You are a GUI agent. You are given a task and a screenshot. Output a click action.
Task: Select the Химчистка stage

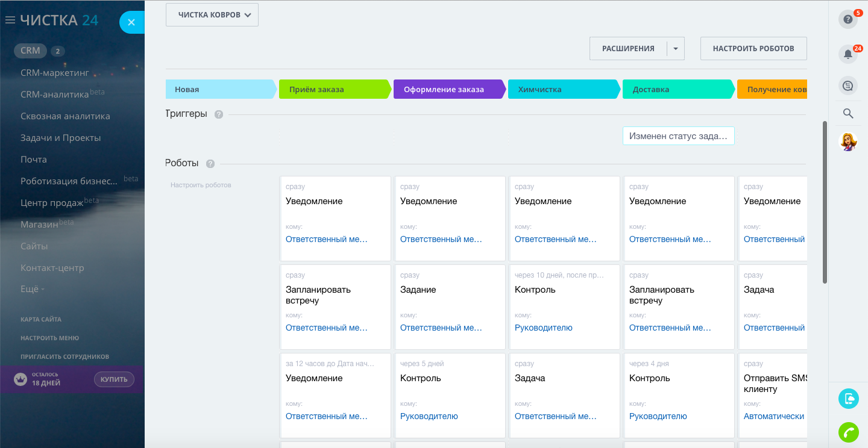pos(564,90)
